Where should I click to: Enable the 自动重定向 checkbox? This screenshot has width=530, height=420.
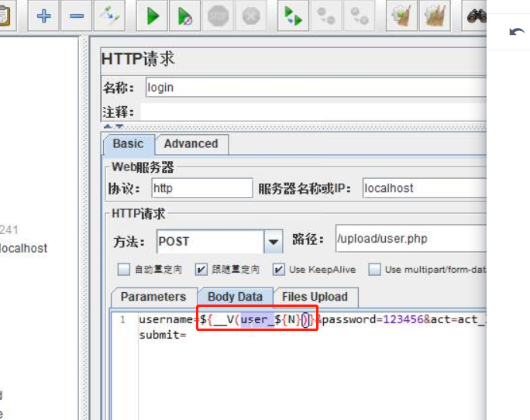point(123,270)
